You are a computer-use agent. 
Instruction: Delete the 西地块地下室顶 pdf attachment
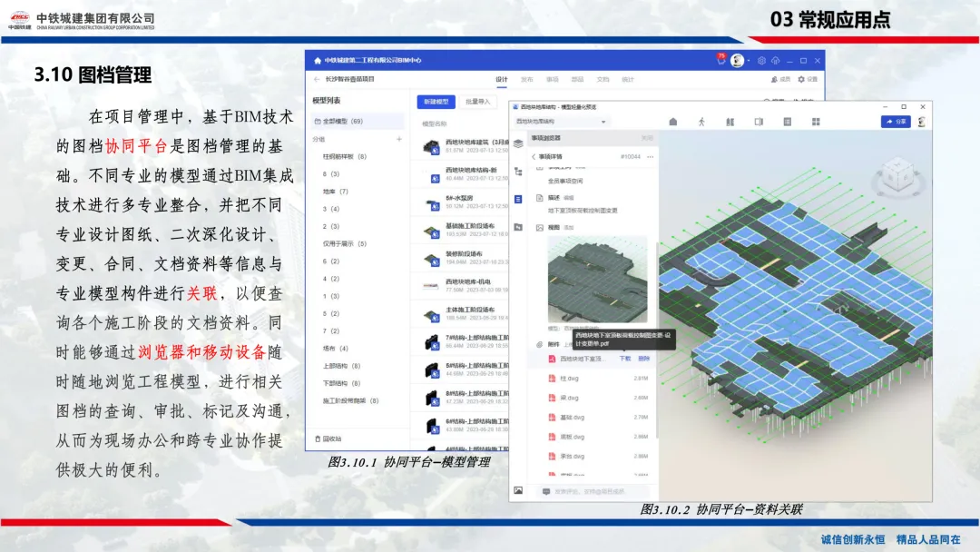click(644, 359)
